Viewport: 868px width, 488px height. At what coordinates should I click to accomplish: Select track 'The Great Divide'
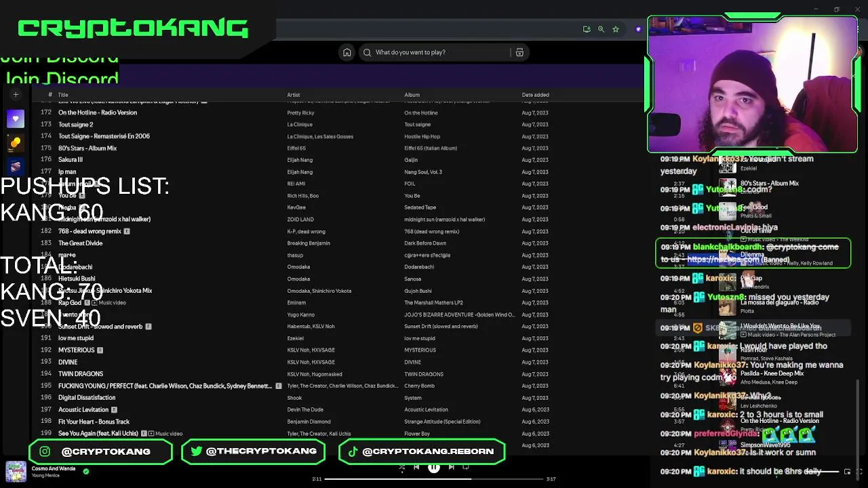80,243
